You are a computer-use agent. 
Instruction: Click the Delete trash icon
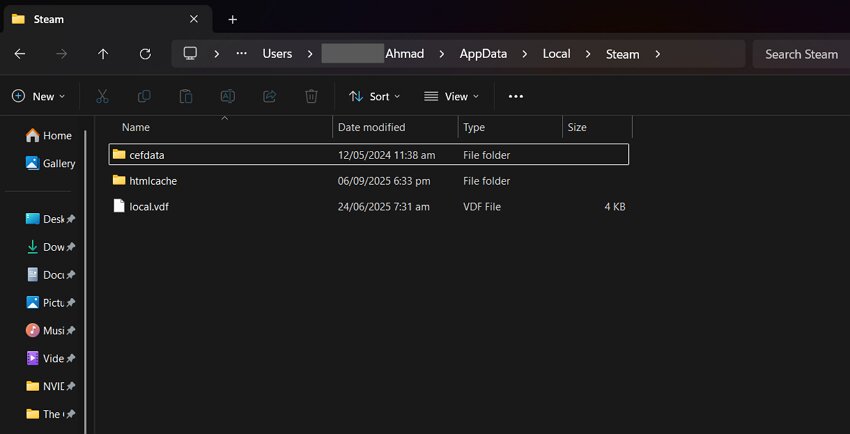(311, 96)
